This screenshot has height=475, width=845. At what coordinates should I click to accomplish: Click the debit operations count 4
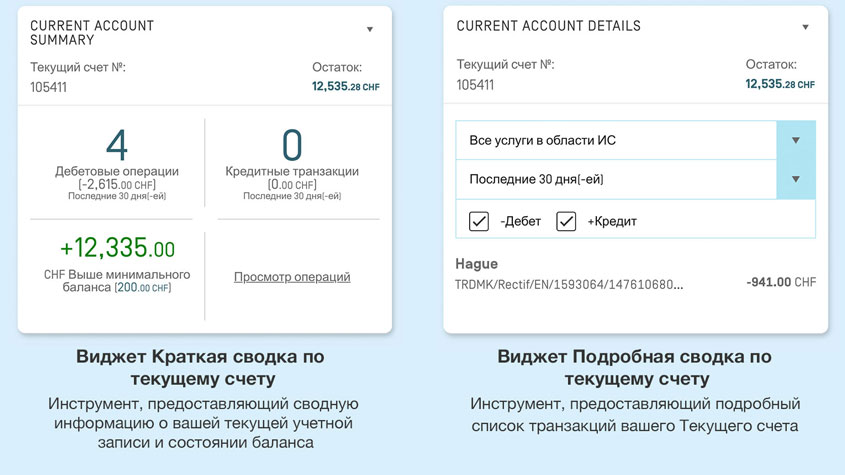[x=117, y=146]
